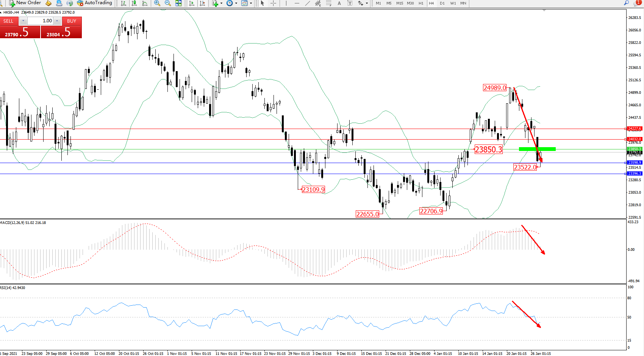Toggle AutoTrading on or off
This screenshot has height=356, width=644.
pos(94,3)
